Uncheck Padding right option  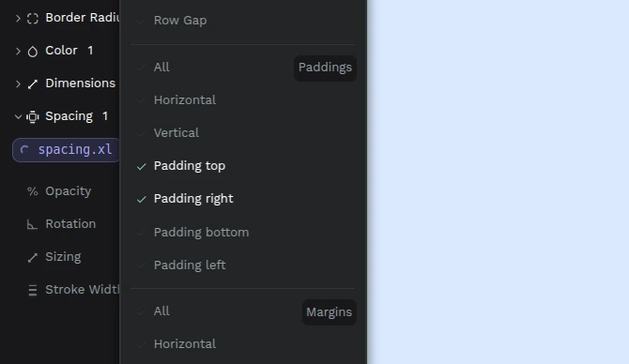coord(242,199)
